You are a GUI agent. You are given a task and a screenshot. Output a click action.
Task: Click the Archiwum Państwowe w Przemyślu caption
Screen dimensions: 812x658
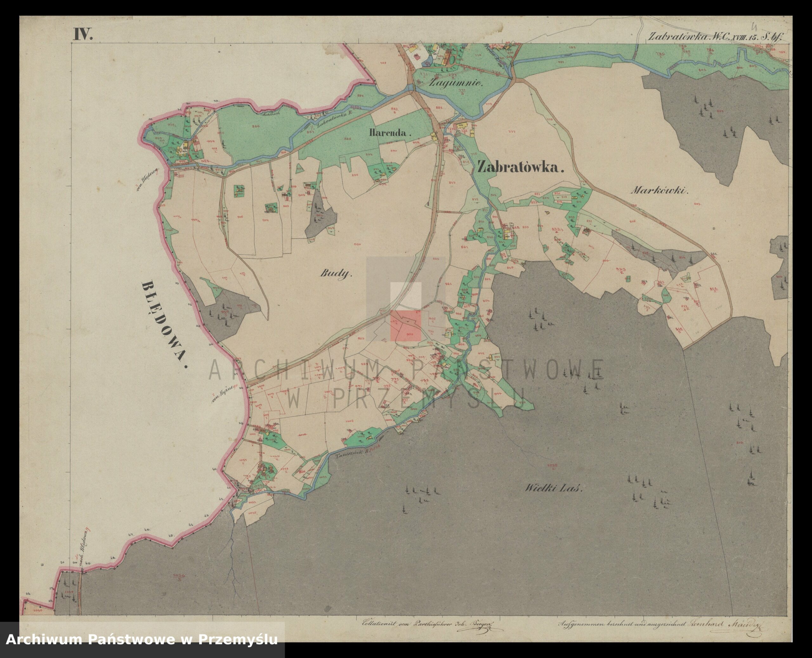(x=142, y=640)
